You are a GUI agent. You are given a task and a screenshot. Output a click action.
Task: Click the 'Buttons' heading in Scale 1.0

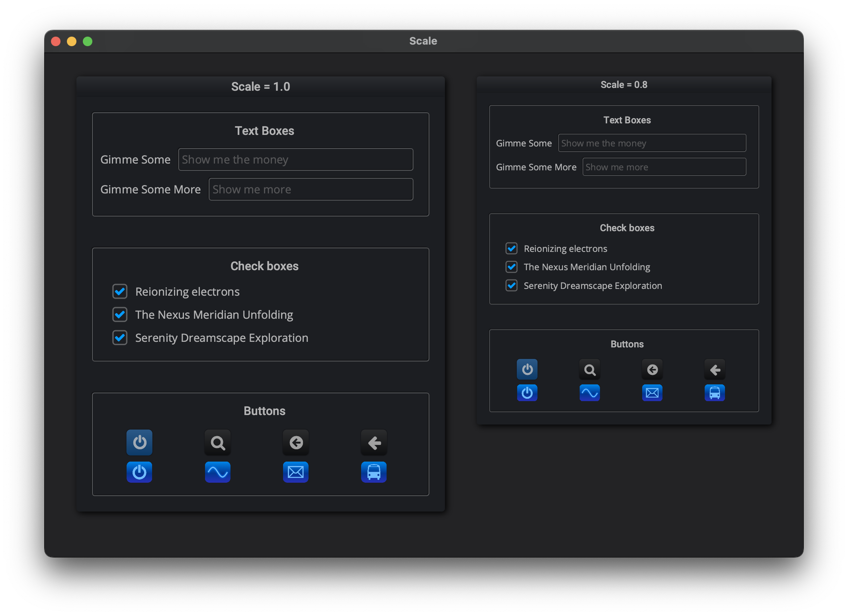coord(264,411)
